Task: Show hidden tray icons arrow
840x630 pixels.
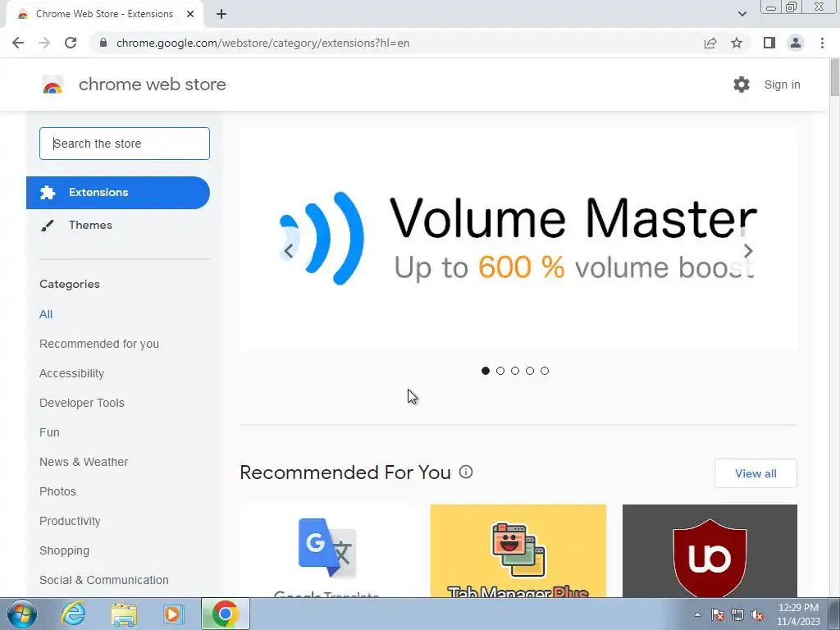Action: 697,614
